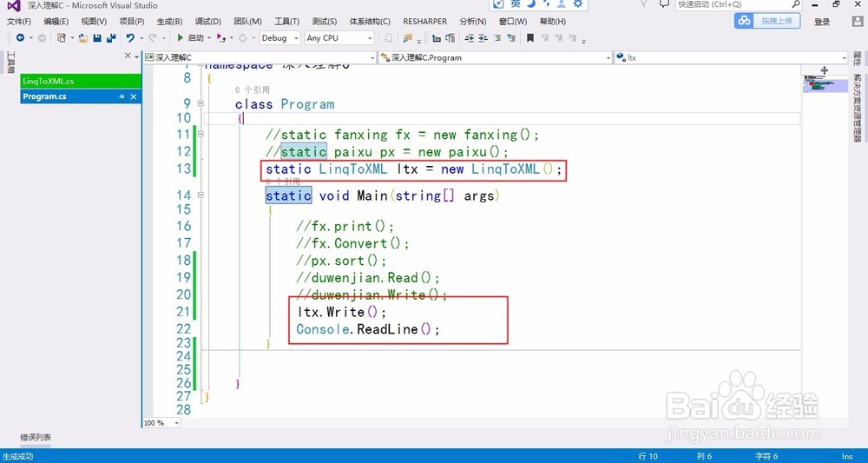Click the next bookmark icon

[558, 37]
